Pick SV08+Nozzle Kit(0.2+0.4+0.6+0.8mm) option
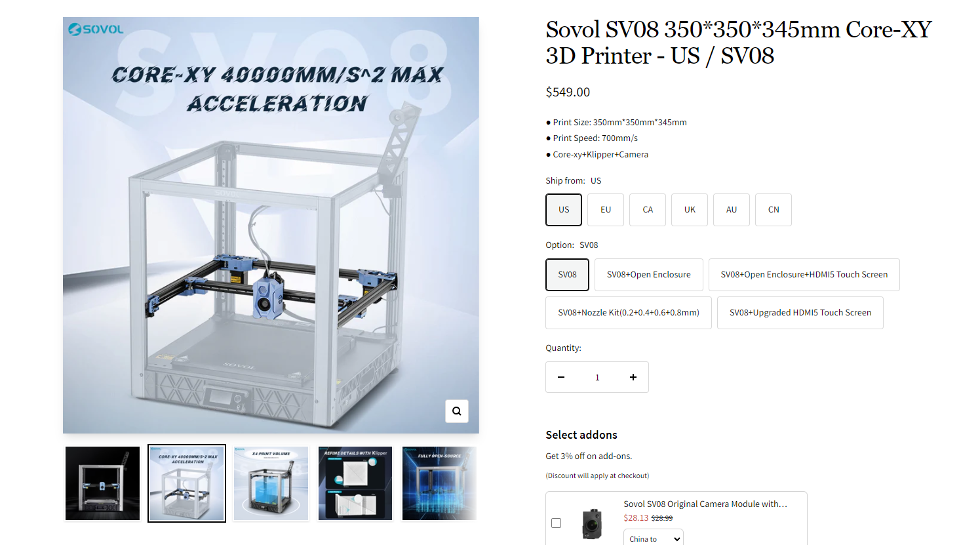The image size is (980, 545). [x=629, y=313]
